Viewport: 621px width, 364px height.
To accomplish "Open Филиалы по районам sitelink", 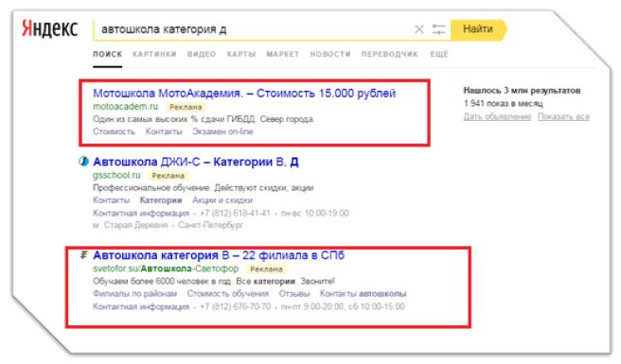I will pos(135,294).
